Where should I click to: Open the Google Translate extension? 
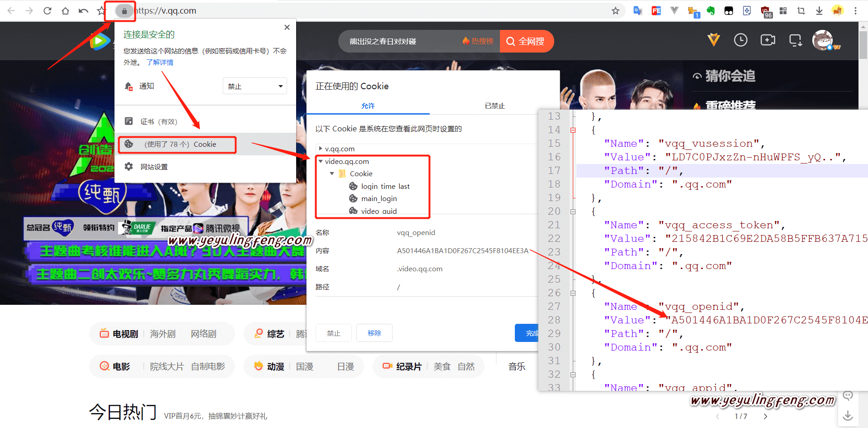point(638,10)
